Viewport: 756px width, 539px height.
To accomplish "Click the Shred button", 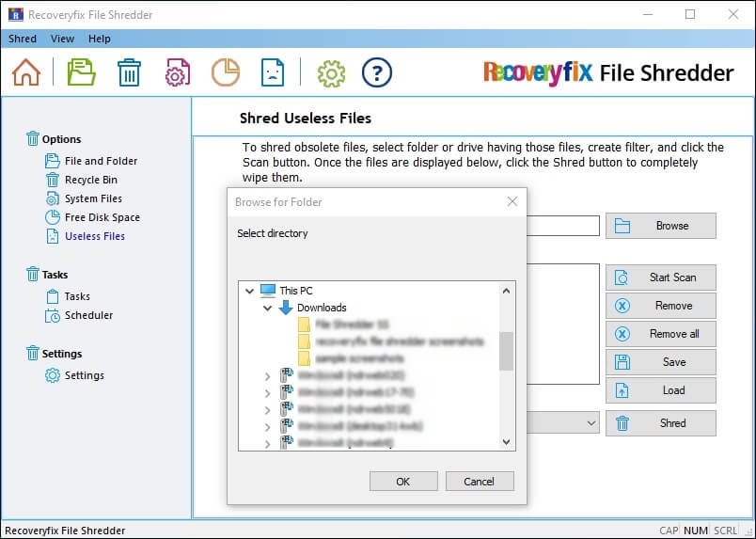I will [661, 423].
